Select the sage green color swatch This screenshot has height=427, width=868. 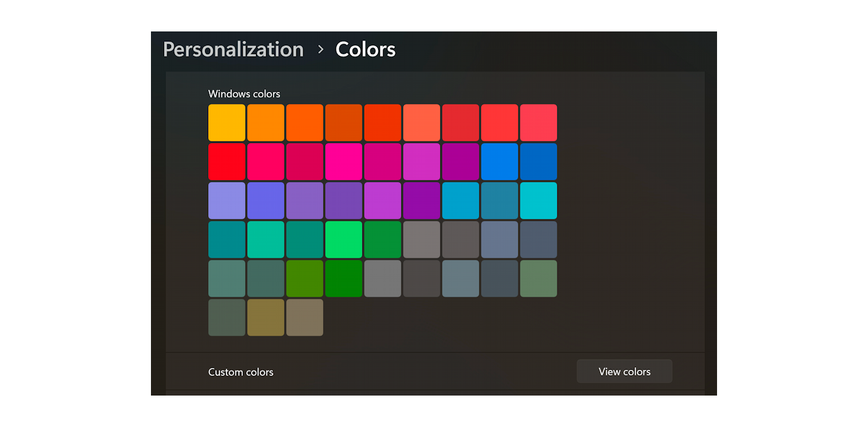pyautogui.click(x=538, y=278)
